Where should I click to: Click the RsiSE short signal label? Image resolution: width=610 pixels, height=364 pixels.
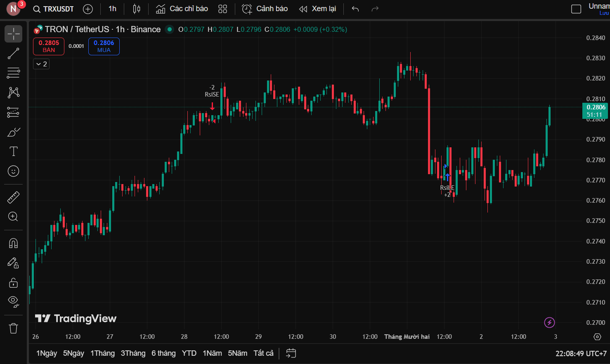[x=212, y=95]
